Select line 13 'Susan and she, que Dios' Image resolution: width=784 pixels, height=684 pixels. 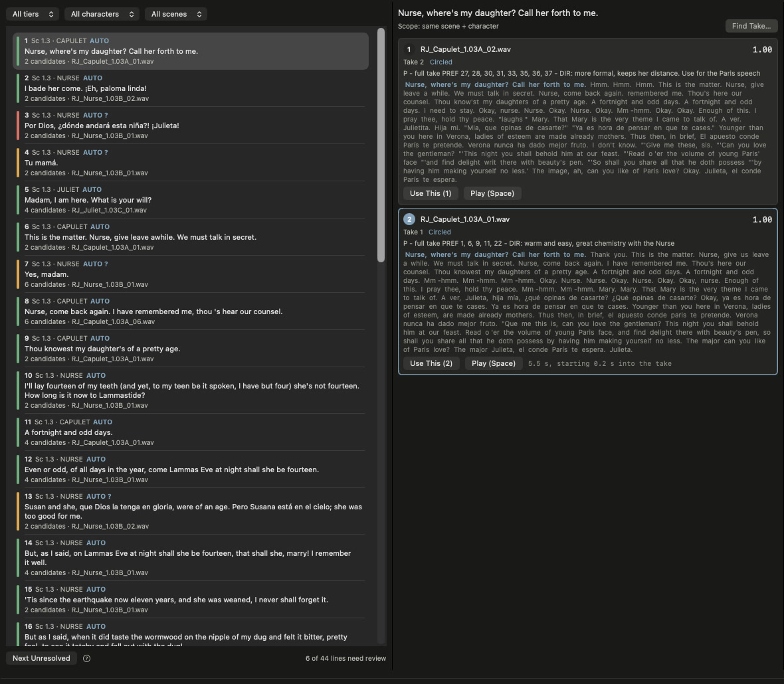click(191, 511)
